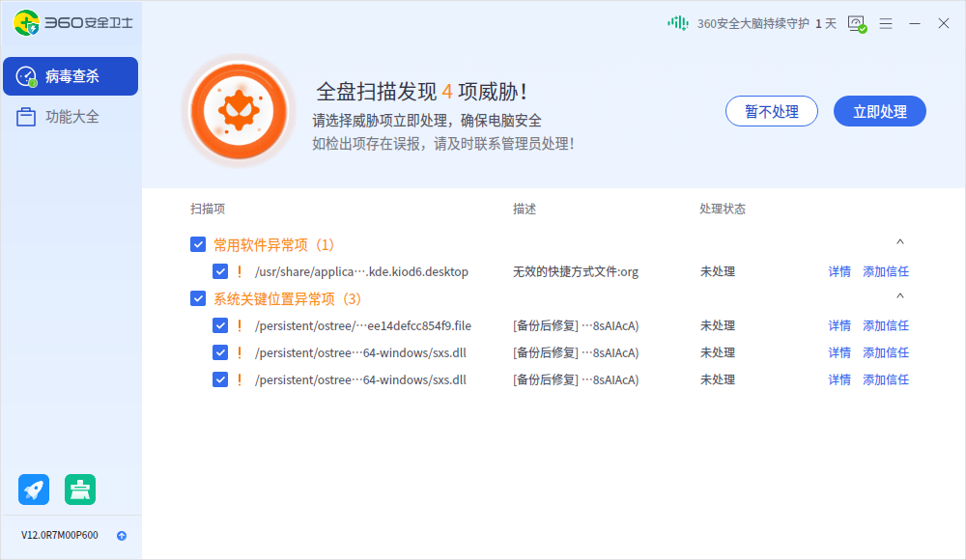Click the 暂不处理 button
This screenshot has width=966, height=560.
pos(771,111)
